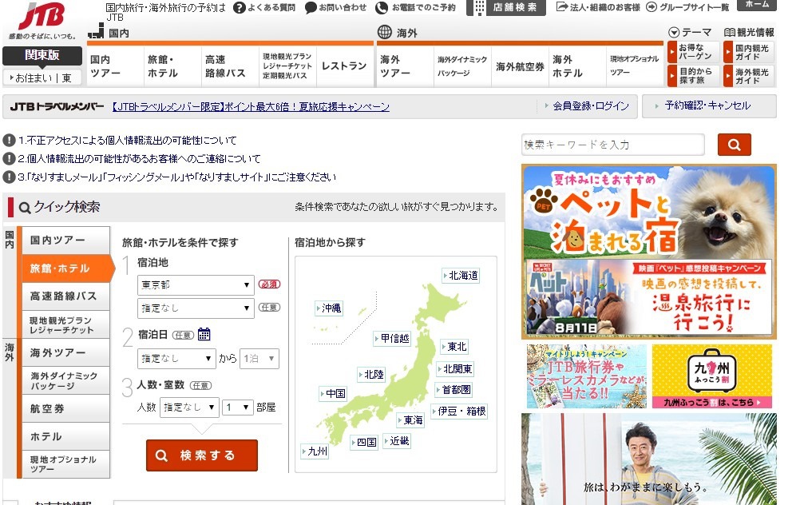Screen dimensions: 812x505
Task: Click the store search building icon
Action: click(479, 8)
